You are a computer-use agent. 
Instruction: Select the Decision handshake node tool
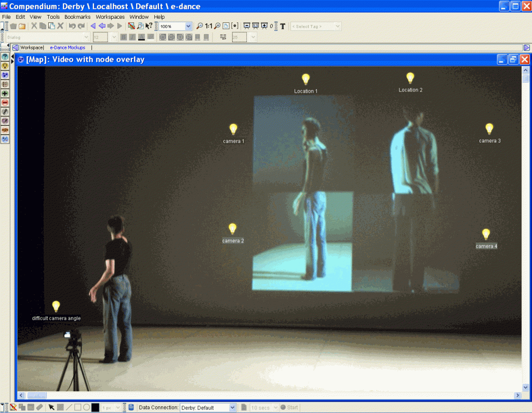point(5,130)
